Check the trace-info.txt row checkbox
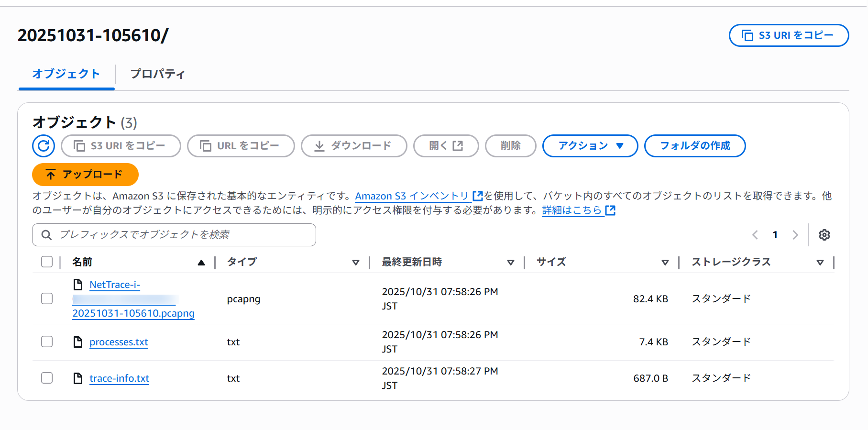 pyautogui.click(x=47, y=378)
